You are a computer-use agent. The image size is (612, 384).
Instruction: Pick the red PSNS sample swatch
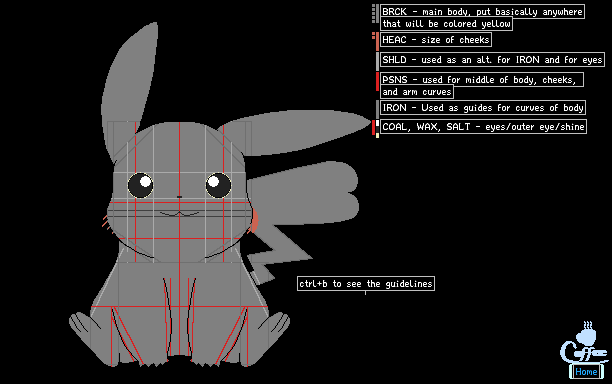click(x=377, y=82)
